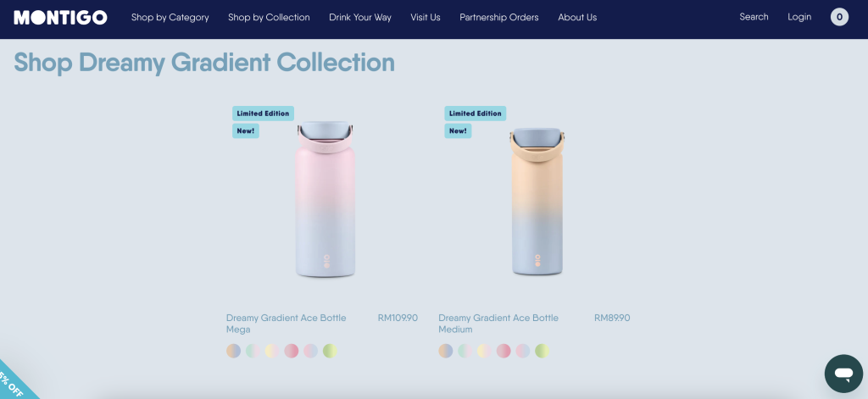This screenshot has height=399, width=868.
Task: Open the chat widget bubble
Action: pyautogui.click(x=843, y=374)
